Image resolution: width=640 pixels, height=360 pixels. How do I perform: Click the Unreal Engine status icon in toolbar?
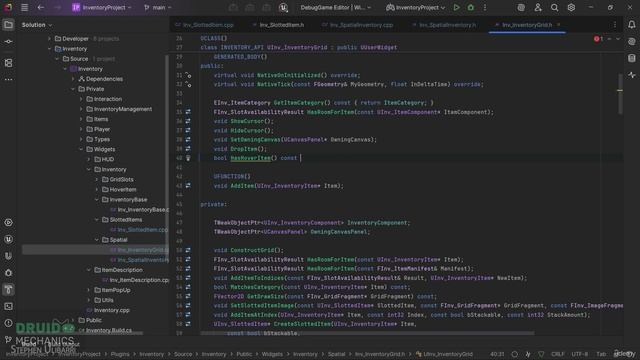[283, 7]
